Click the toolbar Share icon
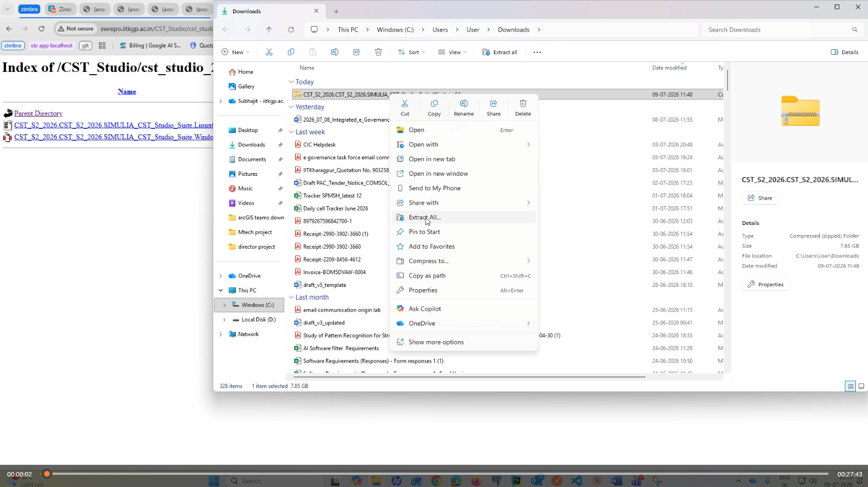The width and height of the screenshot is (868, 487). [356, 52]
